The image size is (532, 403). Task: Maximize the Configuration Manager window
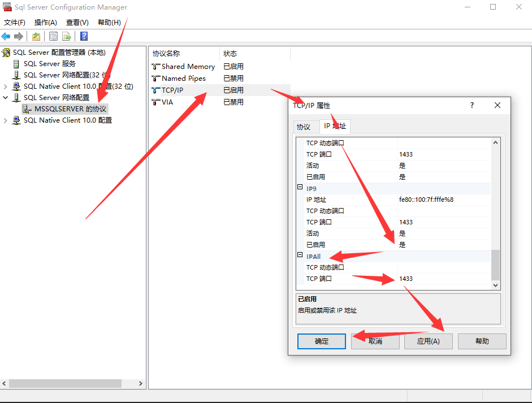pyautogui.click(x=493, y=7)
